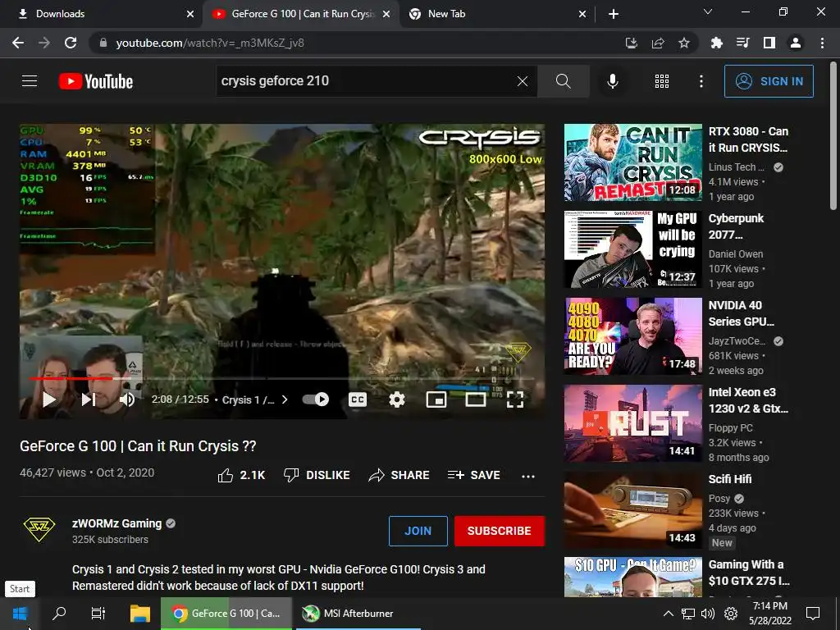Go back in the browser
This screenshot has height=630, width=840.
point(18,43)
